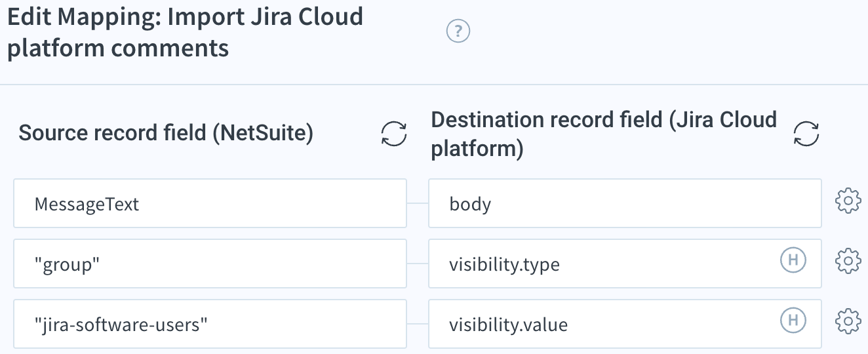The width and height of the screenshot is (868, 354).
Task: Edit the "jira-software-users" source field
Action: pyautogui.click(x=210, y=324)
